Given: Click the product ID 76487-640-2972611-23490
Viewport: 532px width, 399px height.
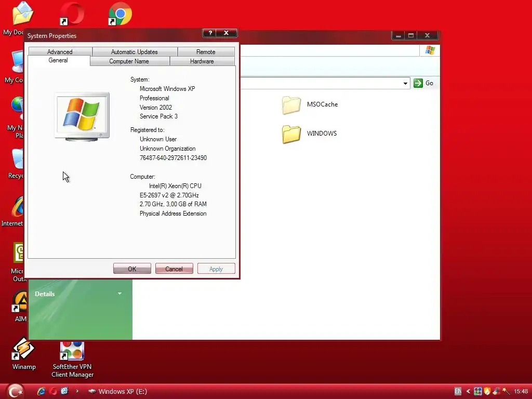Looking at the screenshot, I should pyautogui.click(x=173, y=158).
